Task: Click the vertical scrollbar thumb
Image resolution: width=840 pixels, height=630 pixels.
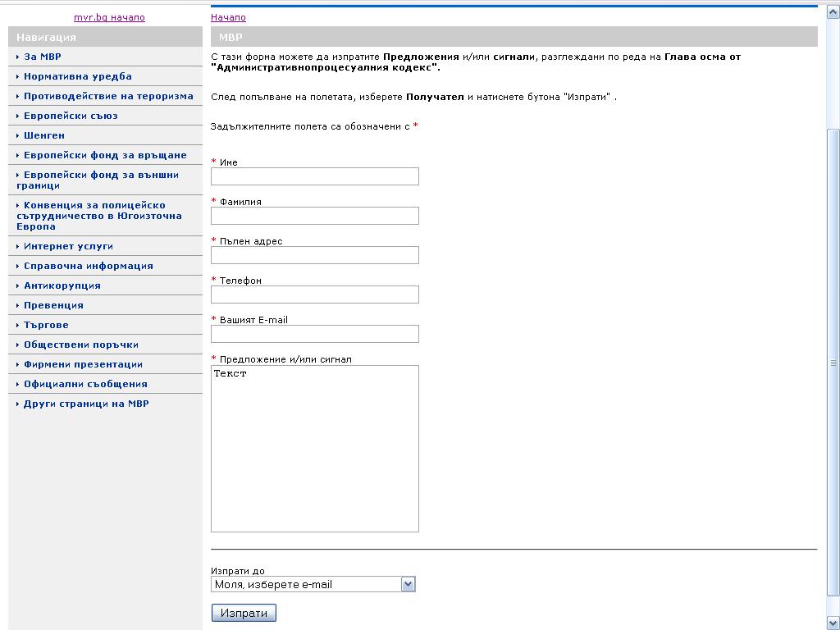Action: click(833, 361)
